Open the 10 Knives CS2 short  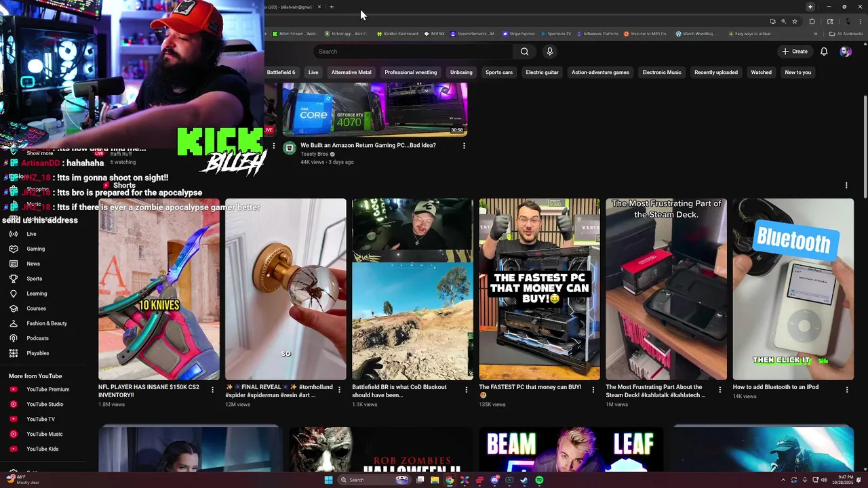click(159, 289)
